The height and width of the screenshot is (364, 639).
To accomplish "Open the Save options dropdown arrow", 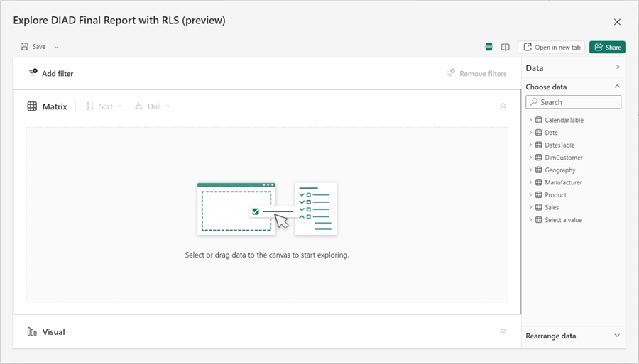I will click(56, 47).
